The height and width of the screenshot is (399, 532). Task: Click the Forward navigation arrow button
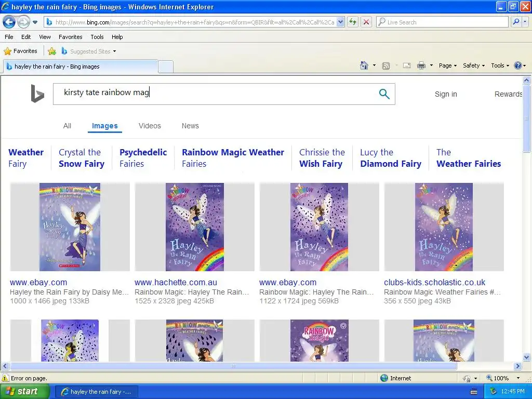point(23,22)
